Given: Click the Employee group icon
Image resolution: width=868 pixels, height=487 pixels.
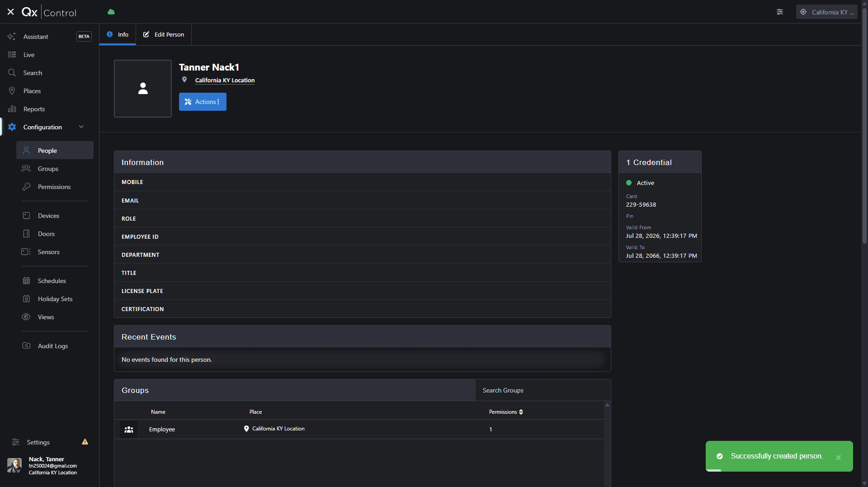Looking at the screenshot, I should tap(129, 430).
